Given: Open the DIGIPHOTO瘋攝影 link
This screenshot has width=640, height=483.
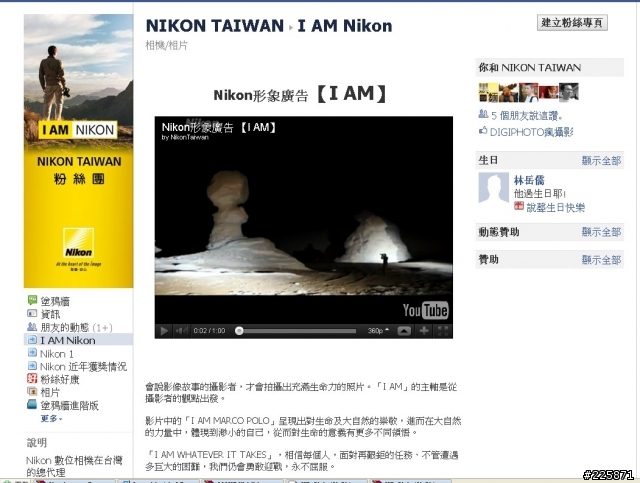Looking at the screenshot, I should click(x=531, y=132).
